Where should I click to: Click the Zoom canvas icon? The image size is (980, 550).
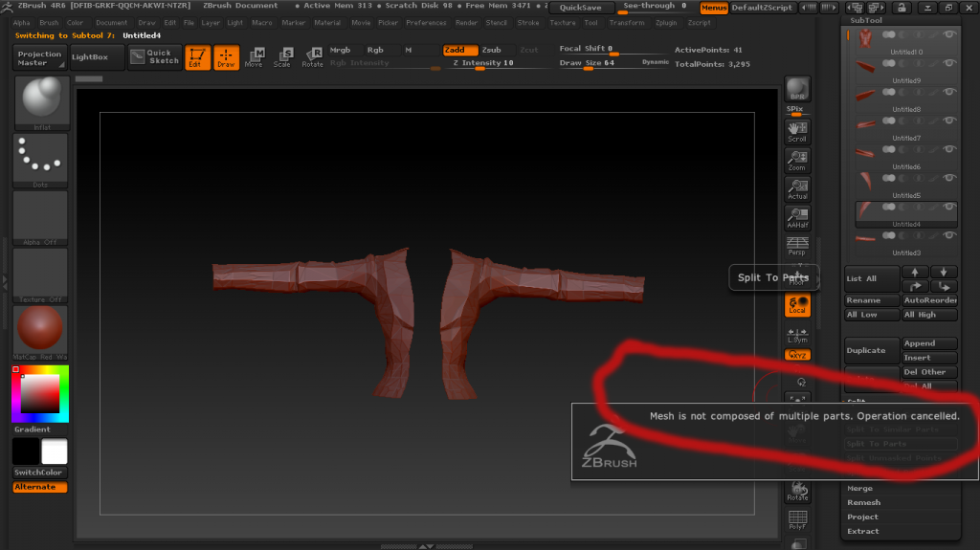(x=797, y=161)
